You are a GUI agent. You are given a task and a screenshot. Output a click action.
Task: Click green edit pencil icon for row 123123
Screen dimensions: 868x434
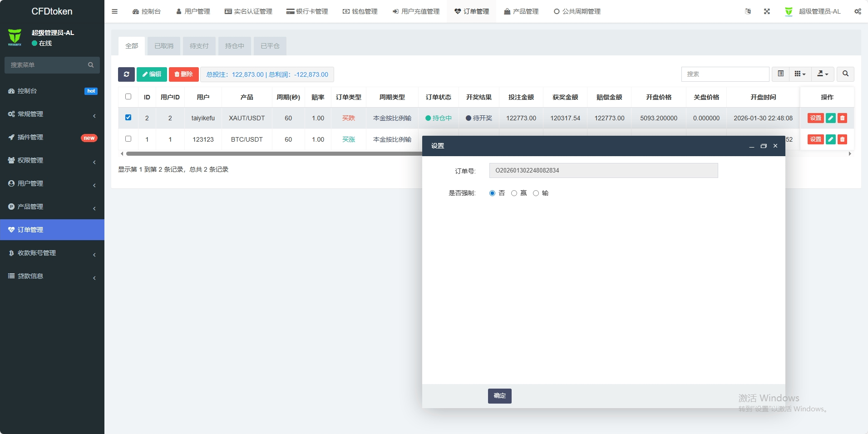pos(830,139)
